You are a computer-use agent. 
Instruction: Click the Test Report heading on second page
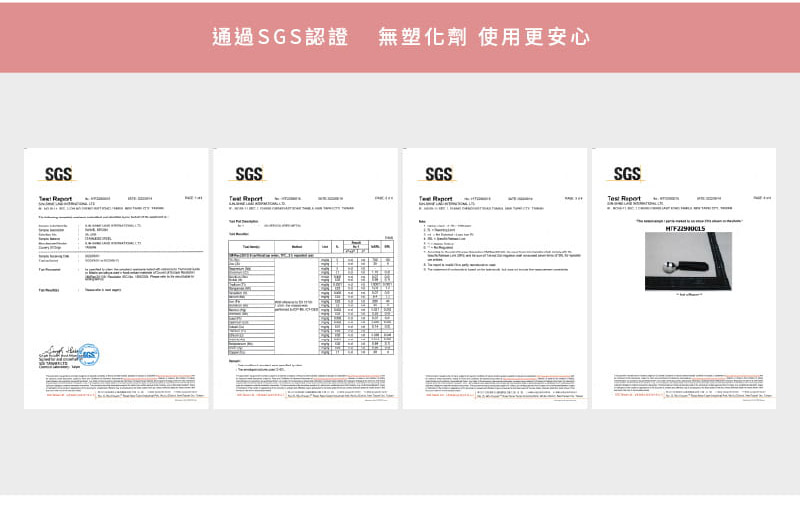pyautogui.click(x=245, y=198)
